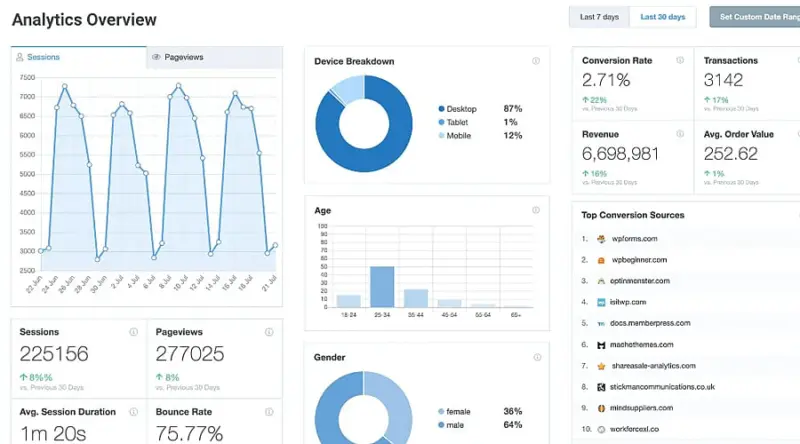Click the 2.71% conversion rate value
Viewport: 800px width, 444px height.
[606, 80]
